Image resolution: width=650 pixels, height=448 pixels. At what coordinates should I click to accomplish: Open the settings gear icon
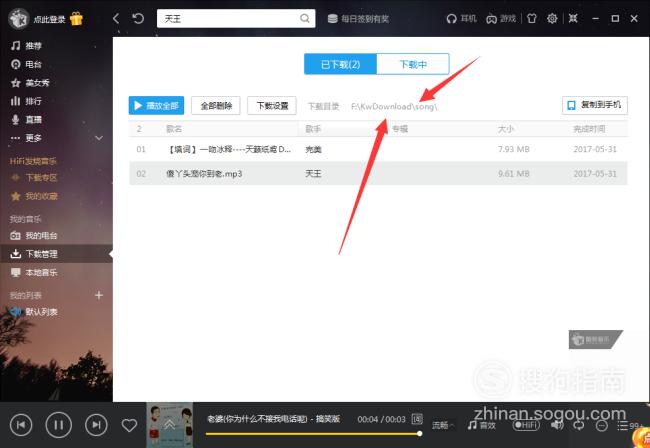[552, 19]
